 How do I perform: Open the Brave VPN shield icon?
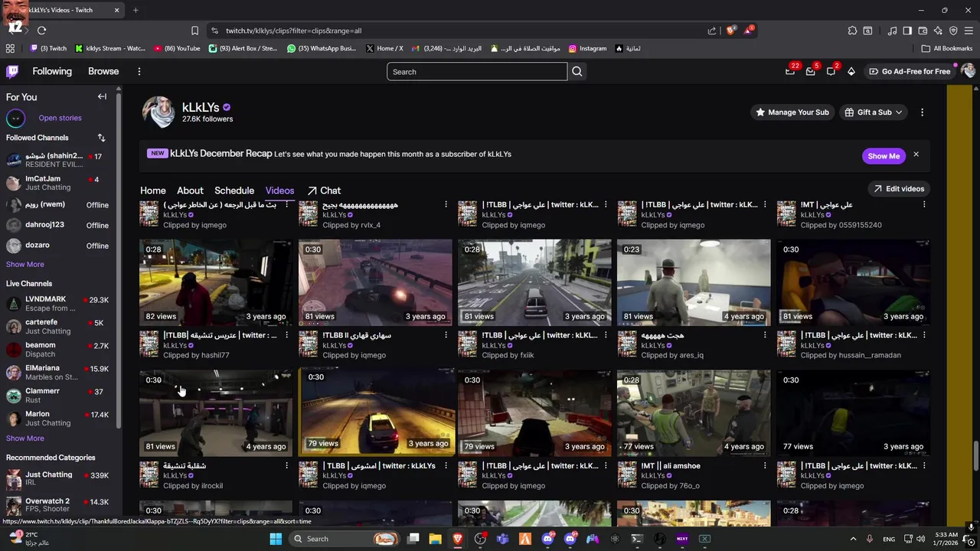point(953,31)
